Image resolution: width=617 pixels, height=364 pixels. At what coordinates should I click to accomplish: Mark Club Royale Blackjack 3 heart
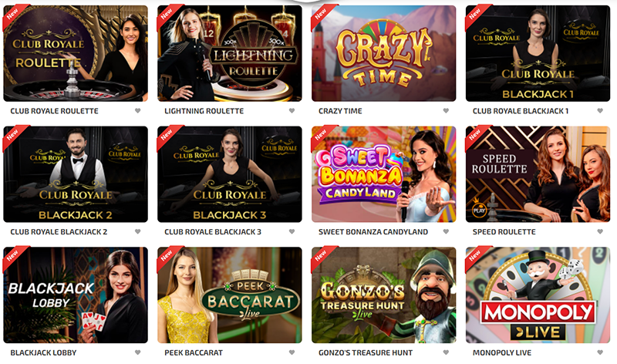tap(292, 232)
